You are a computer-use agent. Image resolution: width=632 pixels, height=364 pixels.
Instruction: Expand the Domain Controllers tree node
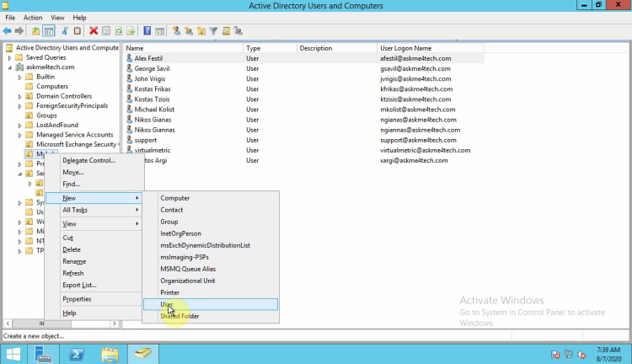tap(19, 96)
